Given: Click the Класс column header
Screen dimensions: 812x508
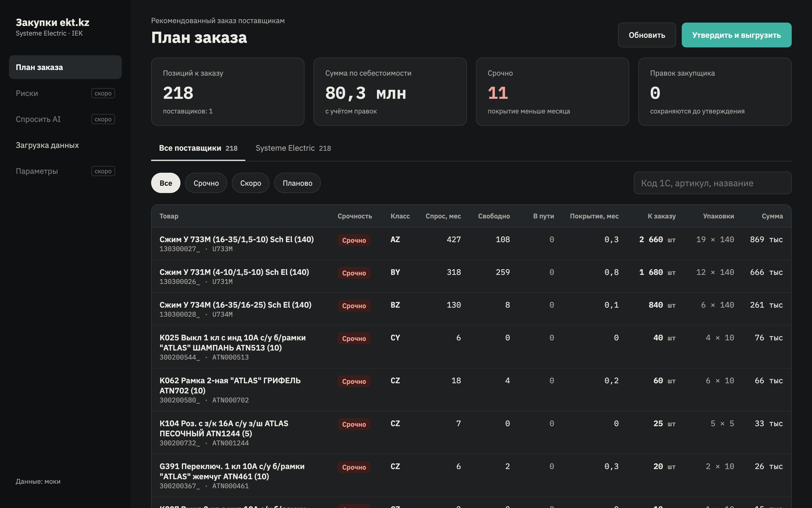Looking at the screenshot, I should point(400,216).
